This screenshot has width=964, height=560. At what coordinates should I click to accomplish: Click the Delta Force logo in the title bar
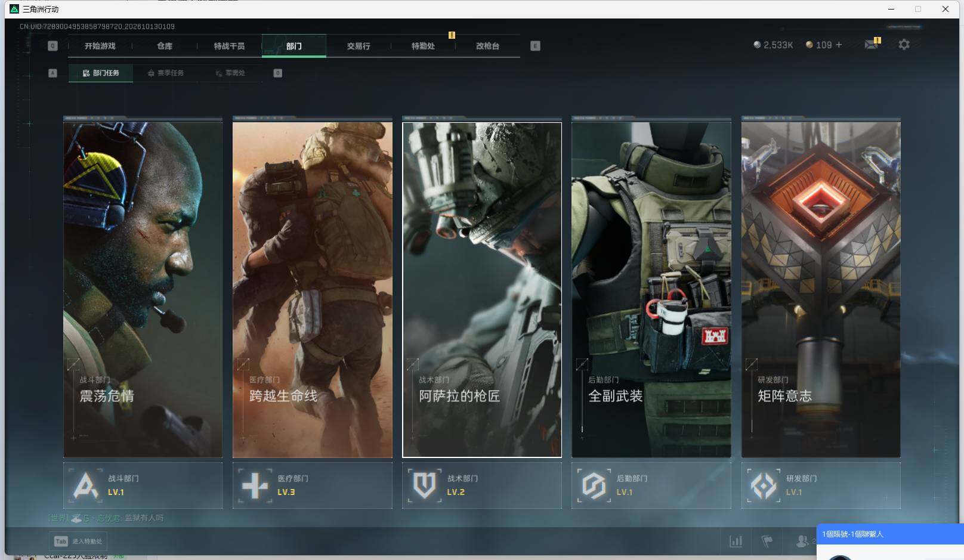14,9
